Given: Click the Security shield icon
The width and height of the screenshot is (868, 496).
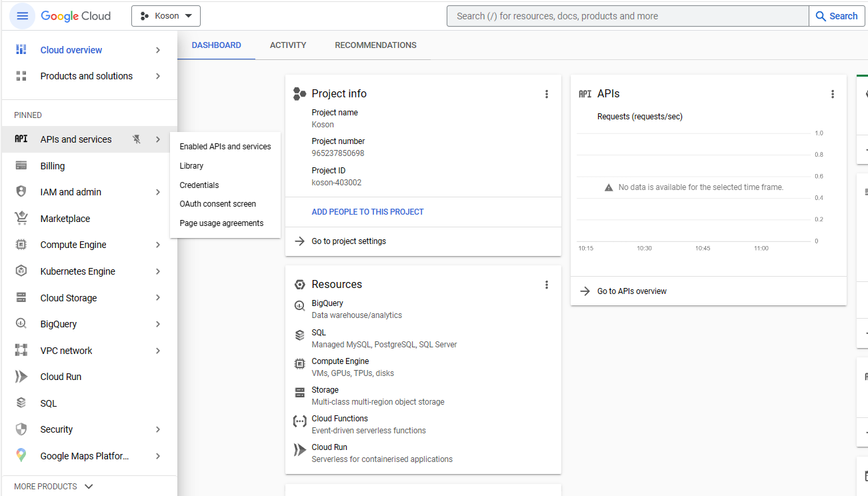Looking at the screenshot, I should pos(21,429).
